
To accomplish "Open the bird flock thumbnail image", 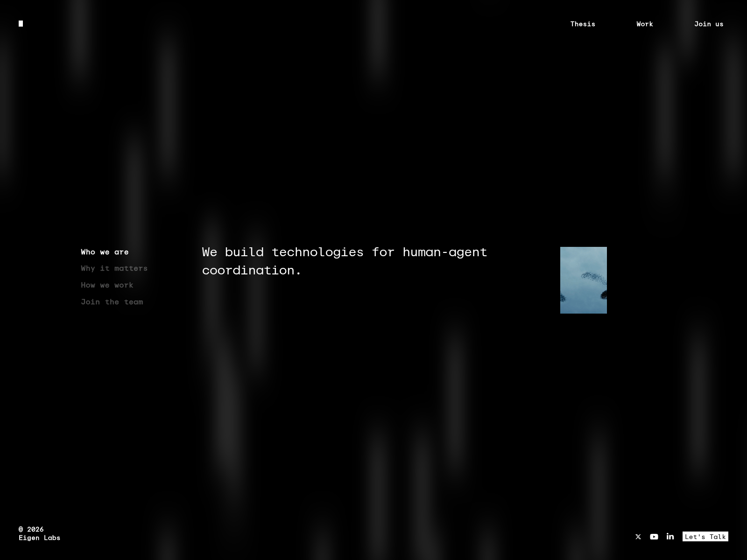I will [584, 280].
